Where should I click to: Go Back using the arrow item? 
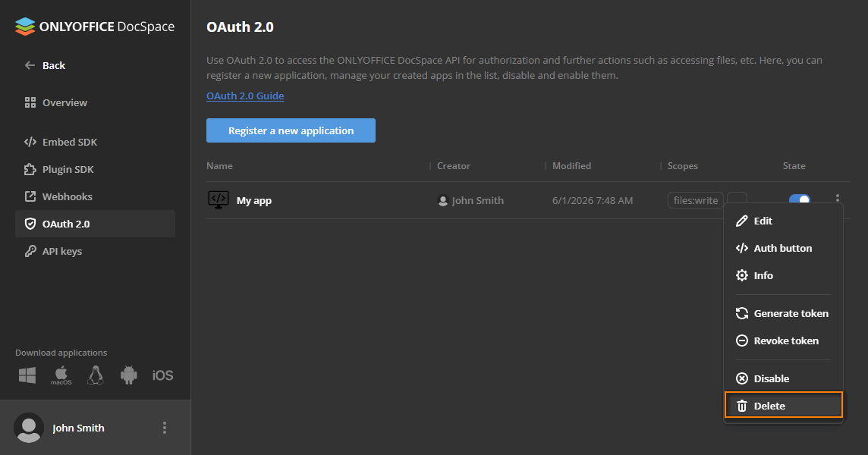[45, 65]
